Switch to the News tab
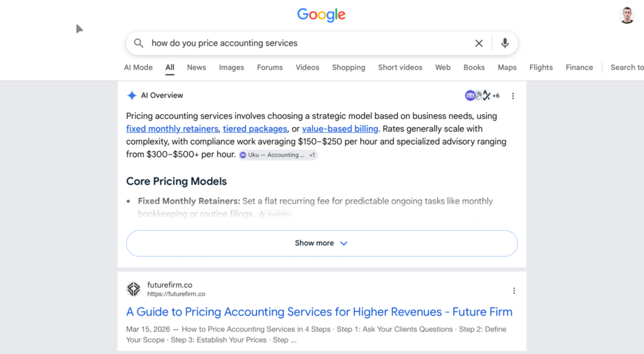Image resolution: width=644 pixels, height=354 pixels. click(196, 67)
